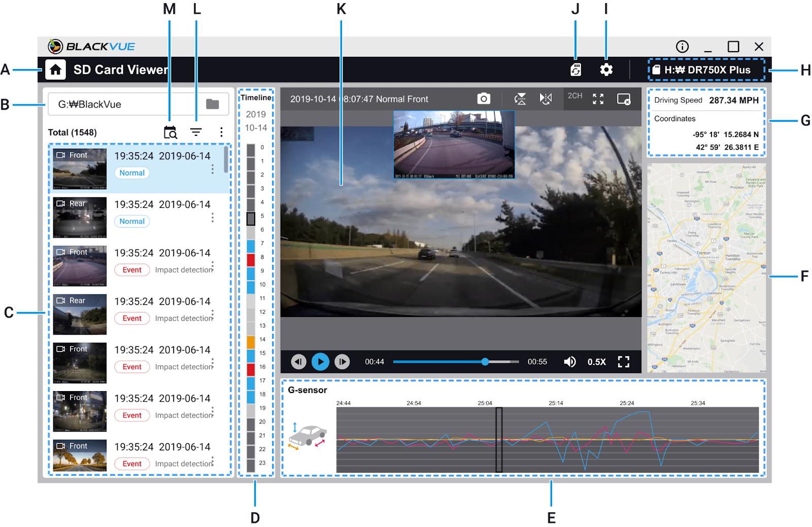The image size is (812, 527).
Task: Select the red hour 16 timeline block
Action: (251, 369)
